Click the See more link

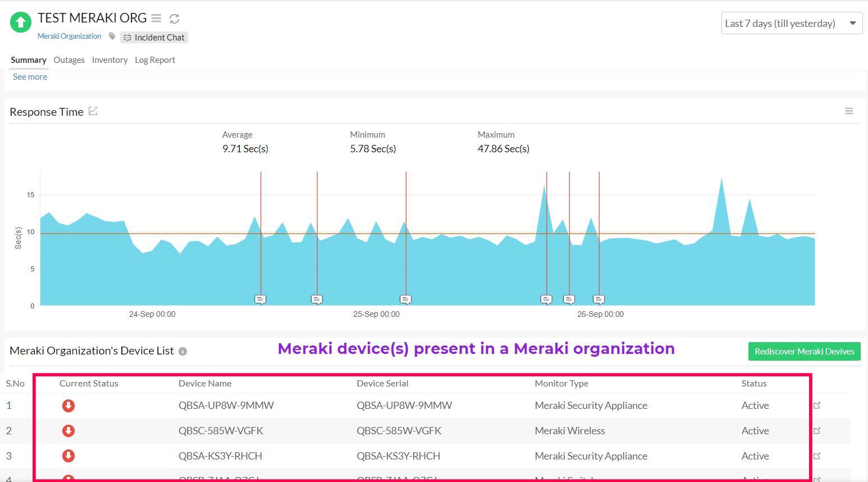tap(30, 77)
